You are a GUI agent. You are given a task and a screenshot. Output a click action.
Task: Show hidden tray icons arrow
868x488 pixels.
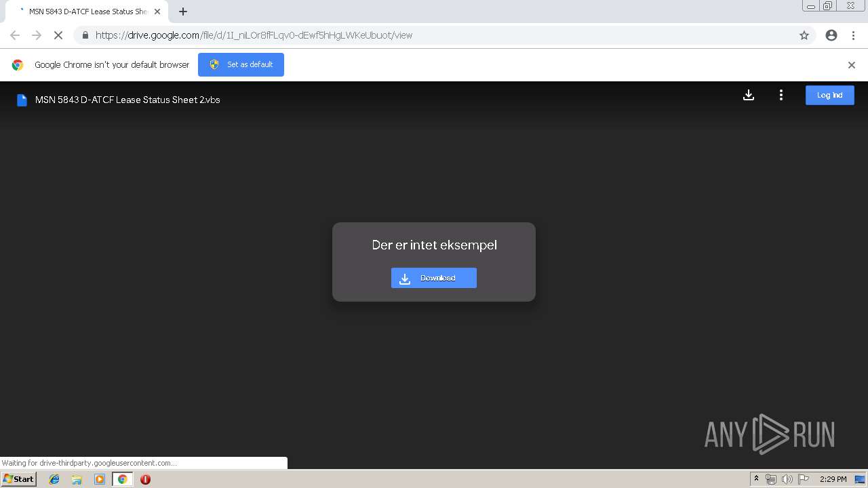[x=756, y=479]
